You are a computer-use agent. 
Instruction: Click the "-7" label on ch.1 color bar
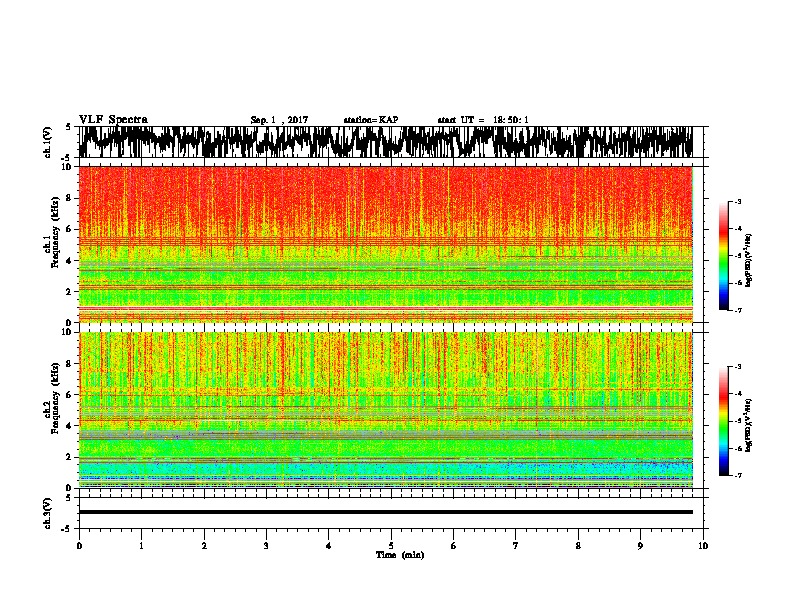click(x=737, y=310)
